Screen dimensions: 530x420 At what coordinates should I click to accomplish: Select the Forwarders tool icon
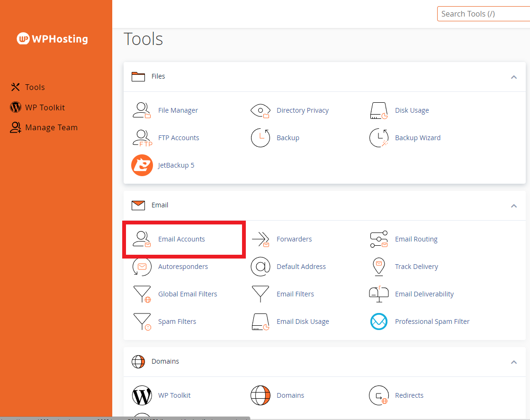260,240
